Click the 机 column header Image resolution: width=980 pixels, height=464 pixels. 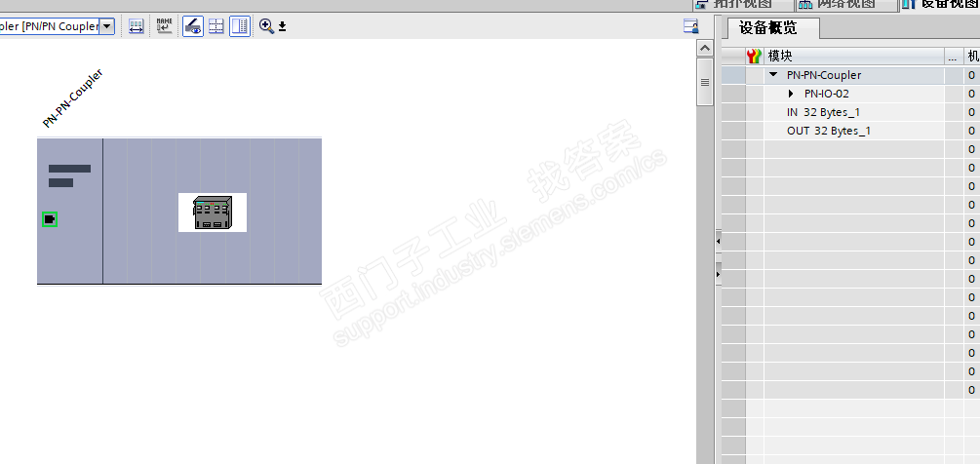(972, 57)
